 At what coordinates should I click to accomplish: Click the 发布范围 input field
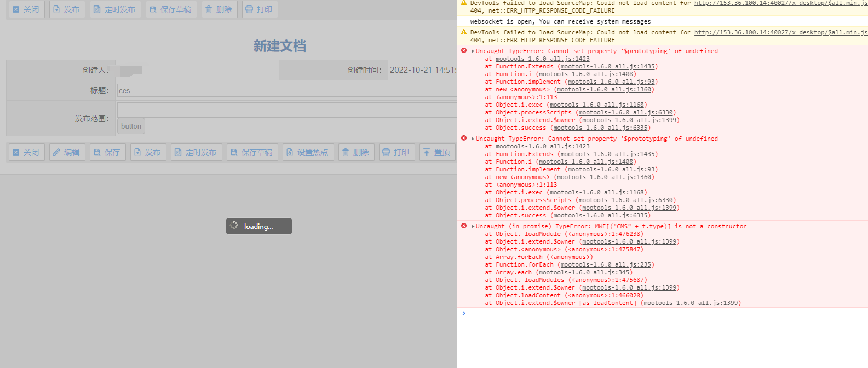pyautogui.click(x=287, y=110)
